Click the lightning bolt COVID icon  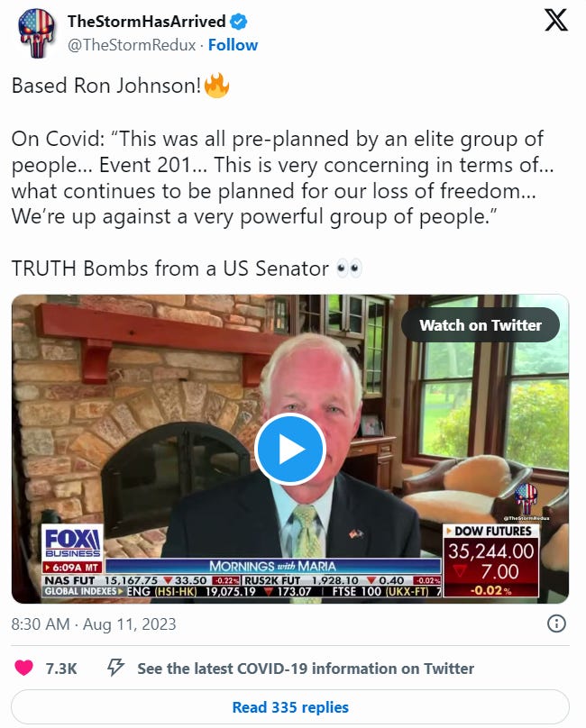click(115, 668)
